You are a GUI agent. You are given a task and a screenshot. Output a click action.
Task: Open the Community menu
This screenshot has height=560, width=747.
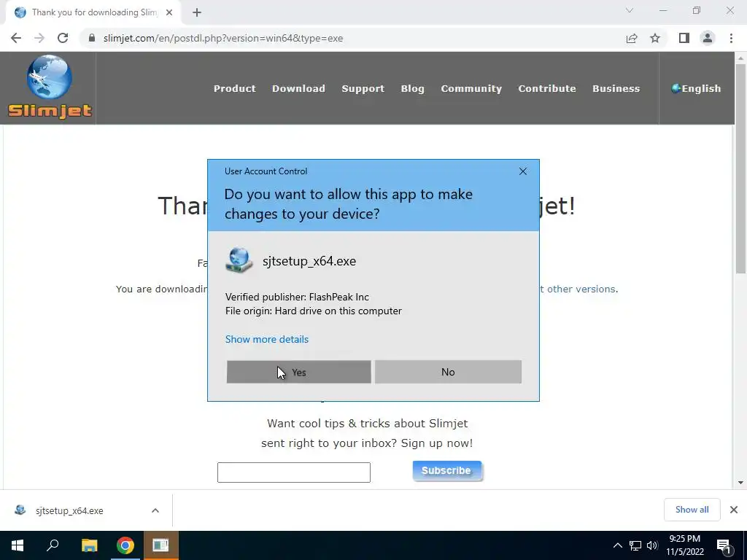point(471,88)
